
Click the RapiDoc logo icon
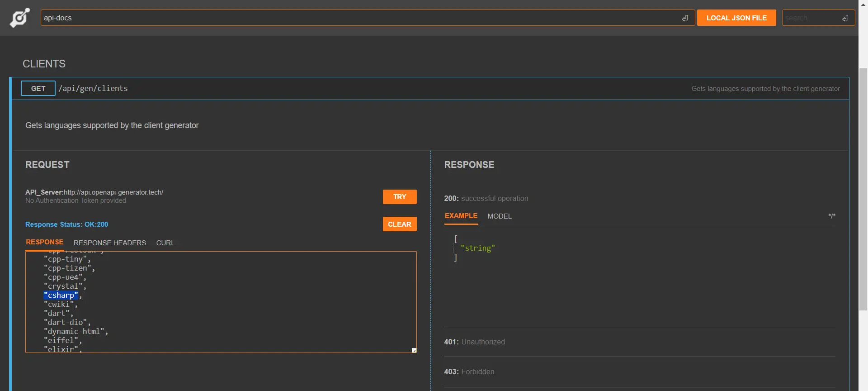point(20,18)
